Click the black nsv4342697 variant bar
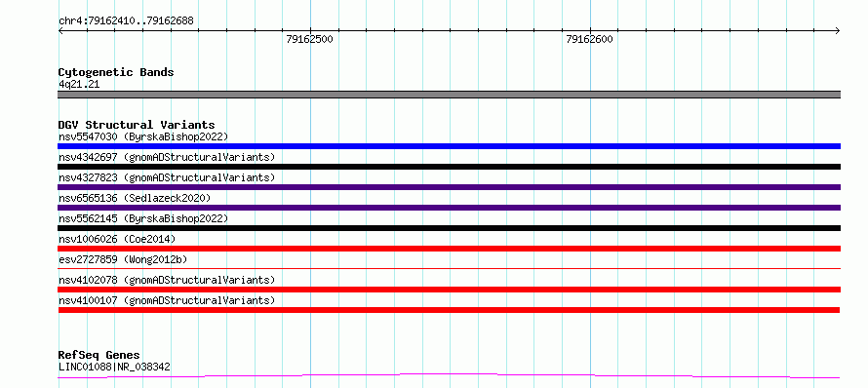This screenshot has height=388, width=868. (449, 167)
